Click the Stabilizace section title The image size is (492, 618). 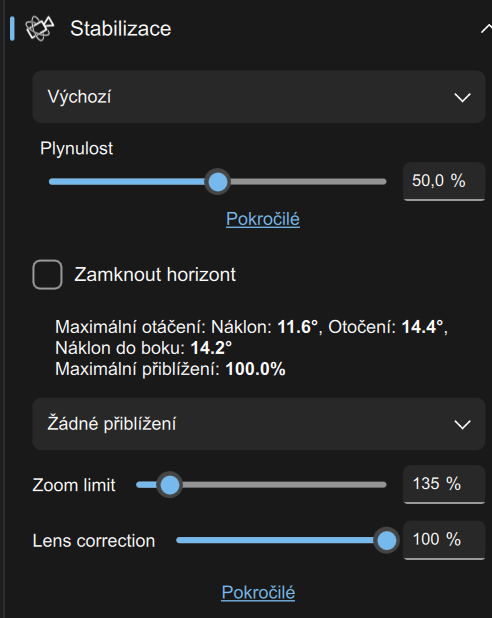(121, 29)
